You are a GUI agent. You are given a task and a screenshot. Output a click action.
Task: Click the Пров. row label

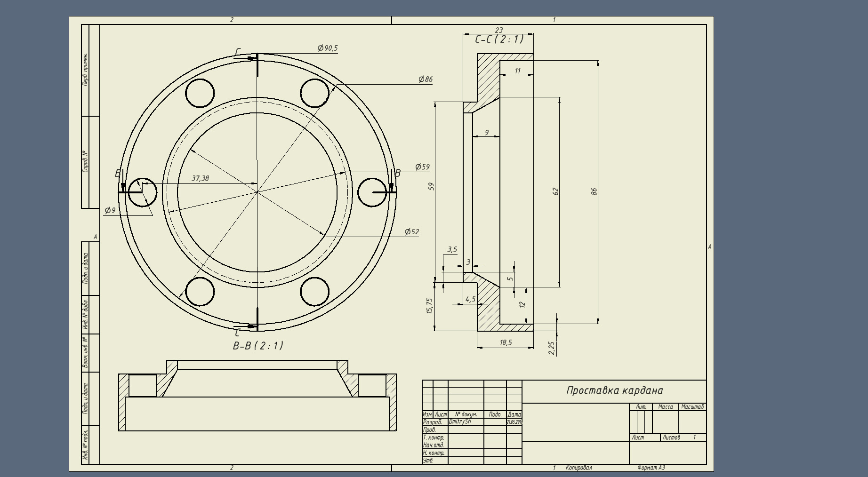429,430
